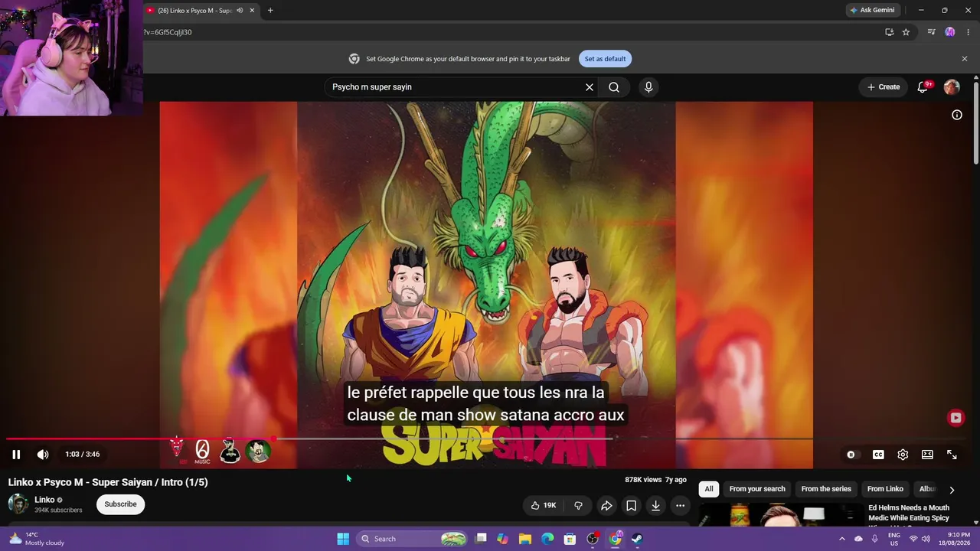Click the 878K views text
The width and height of the screenshot is (980, 551).
coord(643,480)
